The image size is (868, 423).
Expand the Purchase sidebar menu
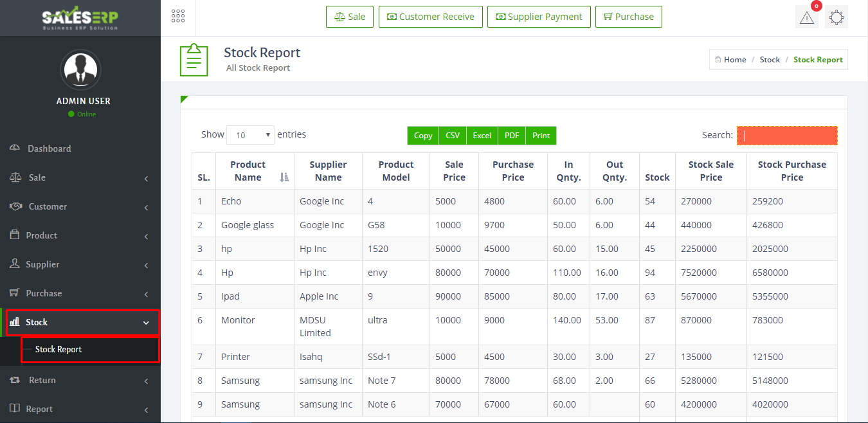tap(80, 293)
